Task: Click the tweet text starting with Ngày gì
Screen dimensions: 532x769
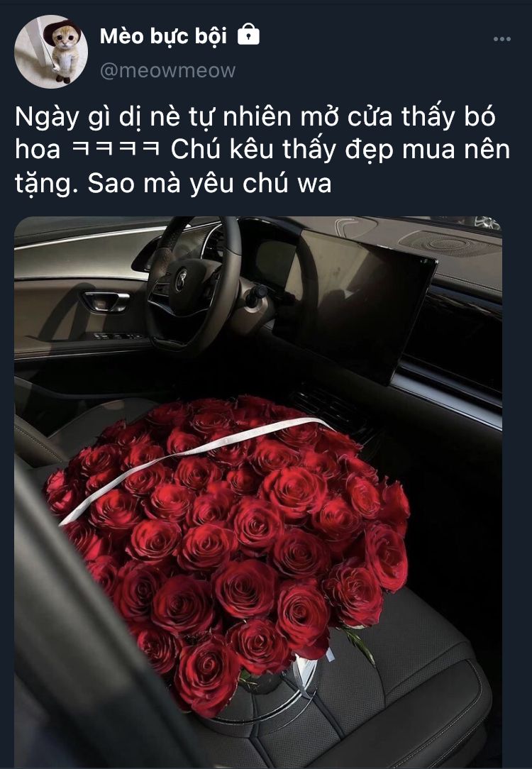Action: click(262, 150)
